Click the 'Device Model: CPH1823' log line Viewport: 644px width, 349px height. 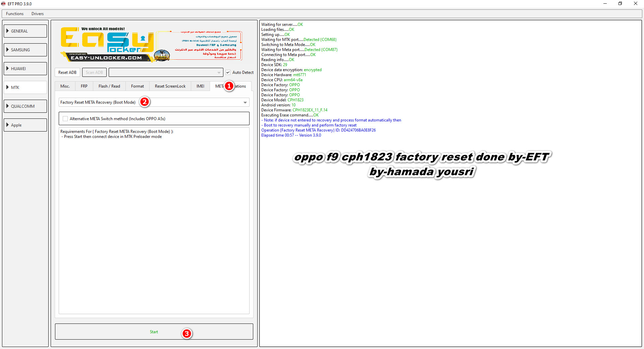click(x=282, y=100)
